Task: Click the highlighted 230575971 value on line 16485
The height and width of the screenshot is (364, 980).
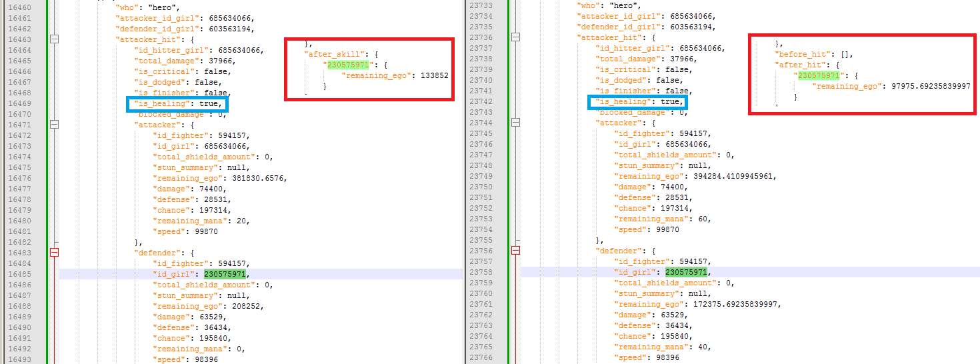Action: [226, 274]
